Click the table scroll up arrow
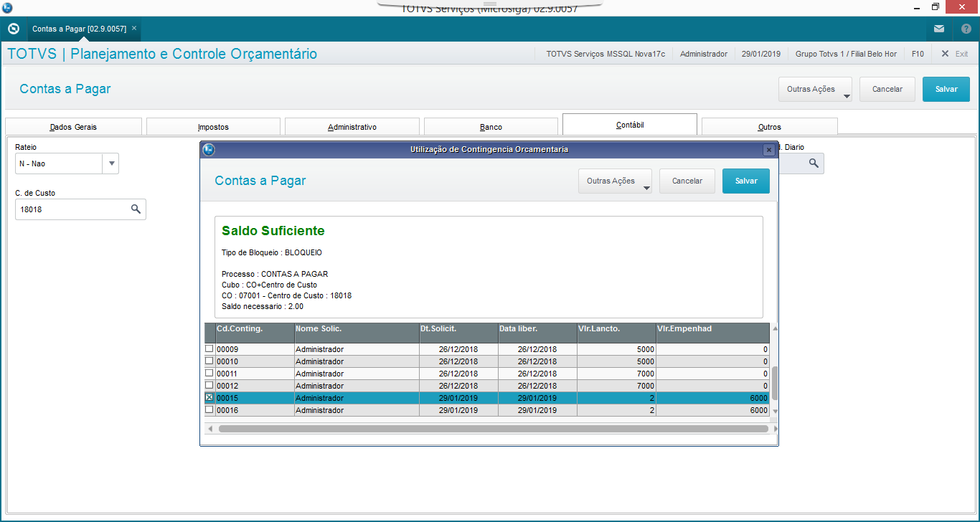This screenshot has width=980, height=522. pos(775,328)
